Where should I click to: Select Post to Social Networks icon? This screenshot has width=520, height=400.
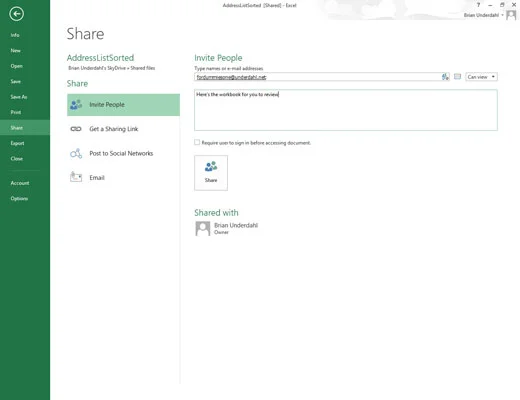76,153
